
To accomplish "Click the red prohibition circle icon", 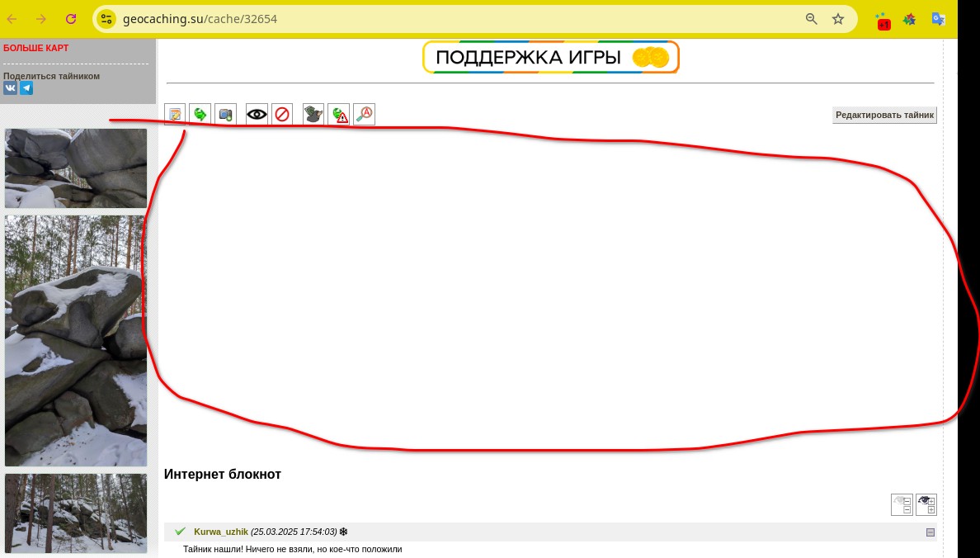I will pos(282,114).
